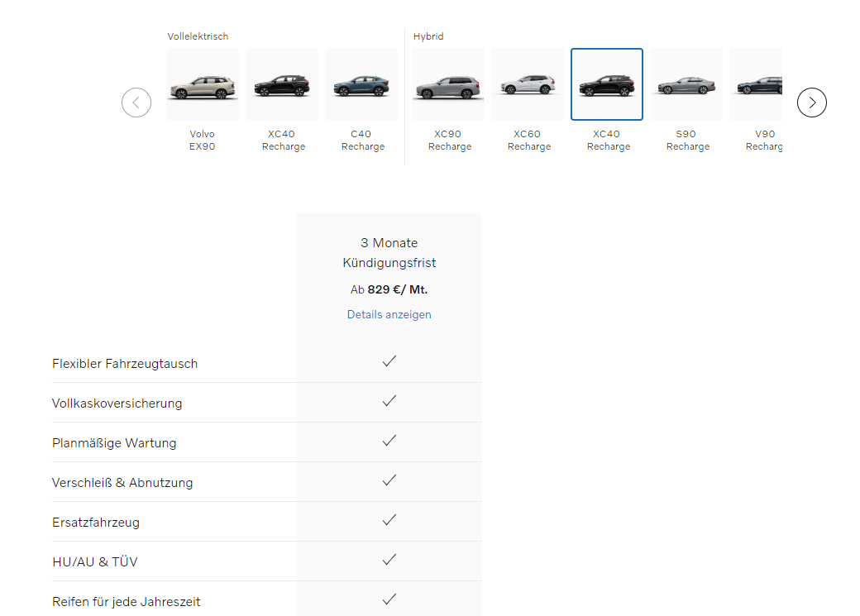The width and height of the screenshot is (860, 616).
Task: Click the 'Reifen für jede Jahreszeit' row label
Action: pos(127,602)
